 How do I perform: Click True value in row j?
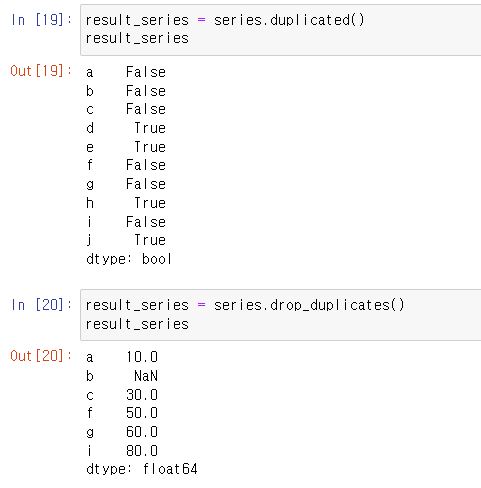point(150,240)
